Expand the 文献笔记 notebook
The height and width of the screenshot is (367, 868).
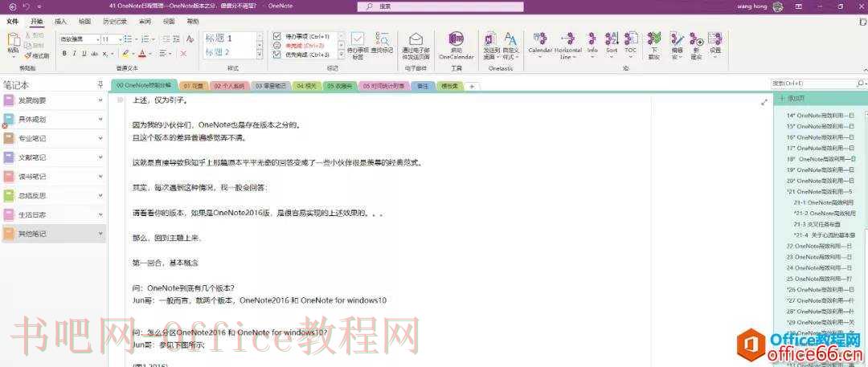pyautogui.click(x=100, y=157)
